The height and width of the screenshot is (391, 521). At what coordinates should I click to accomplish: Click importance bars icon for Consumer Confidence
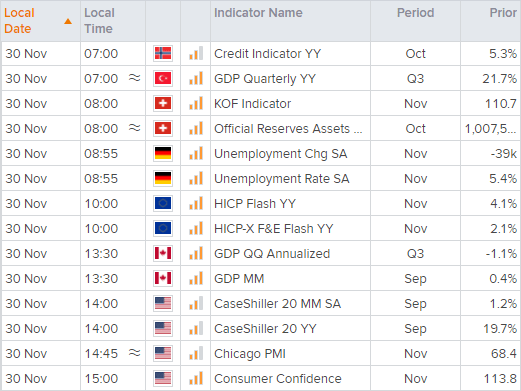coord(196,379)
